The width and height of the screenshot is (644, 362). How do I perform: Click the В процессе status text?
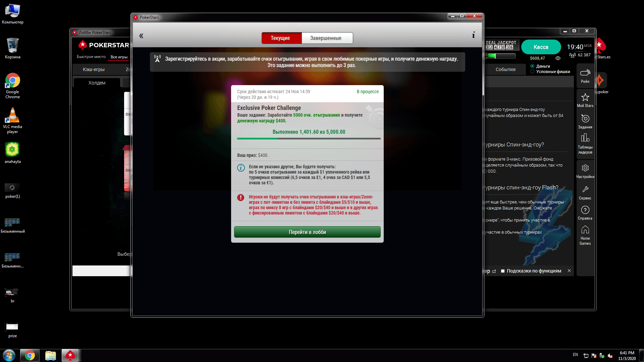[368, 92]
